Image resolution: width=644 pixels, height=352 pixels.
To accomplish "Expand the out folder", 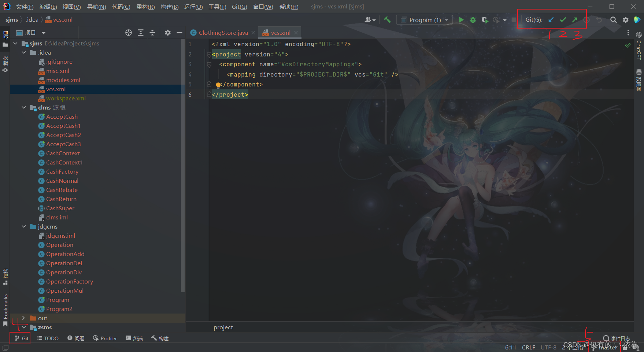I will tap(24, 318).
